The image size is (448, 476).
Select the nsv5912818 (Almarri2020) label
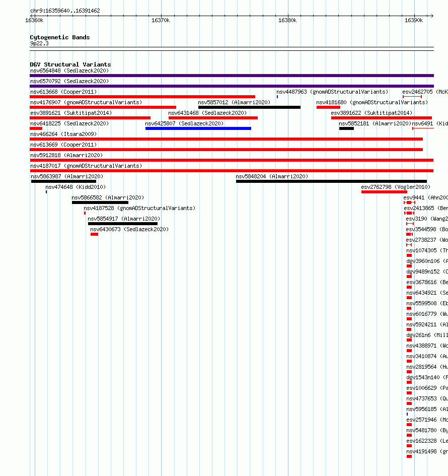click(x=66, y=156)
